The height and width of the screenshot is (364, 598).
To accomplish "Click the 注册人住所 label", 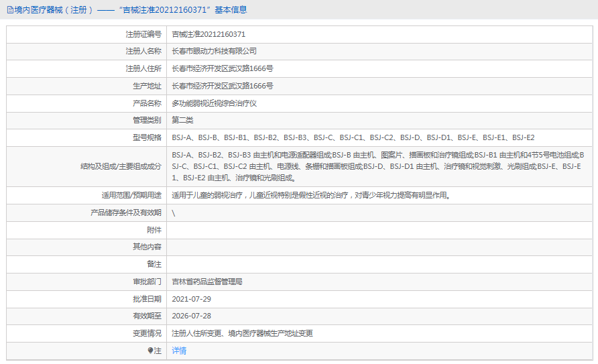I will 143,68.
